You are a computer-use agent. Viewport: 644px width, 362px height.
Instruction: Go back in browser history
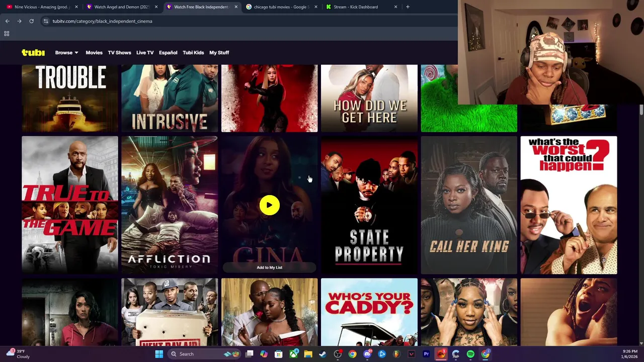[7, 21]
